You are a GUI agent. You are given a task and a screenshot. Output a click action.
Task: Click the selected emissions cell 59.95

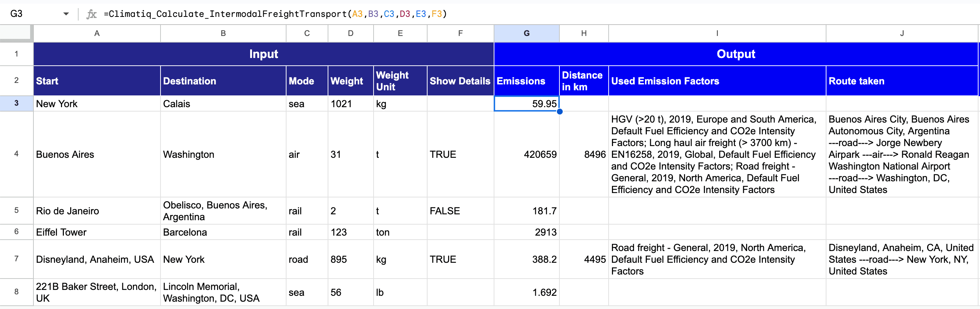(x=527, y=104)
